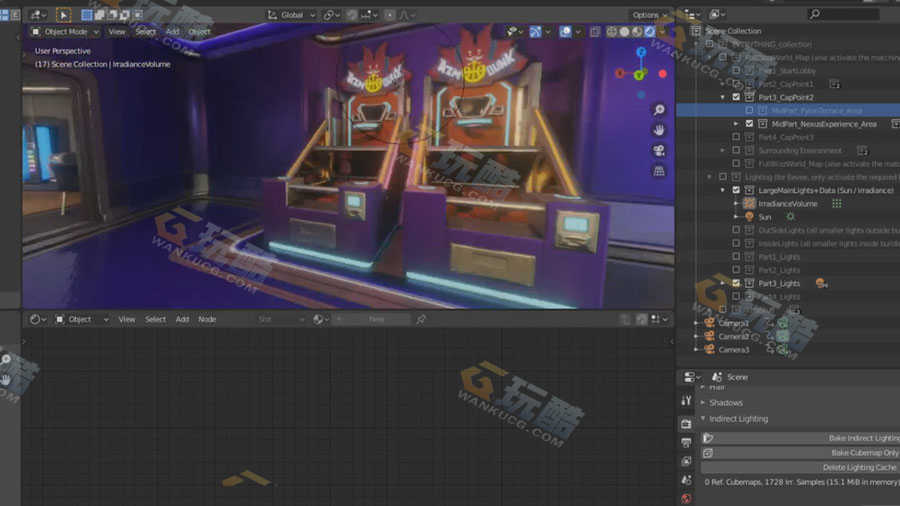Image resolution: width=900 pixels, height=506 pixels.
Task: Toggle X-ray view icon
Action: (x=595, y=32)
